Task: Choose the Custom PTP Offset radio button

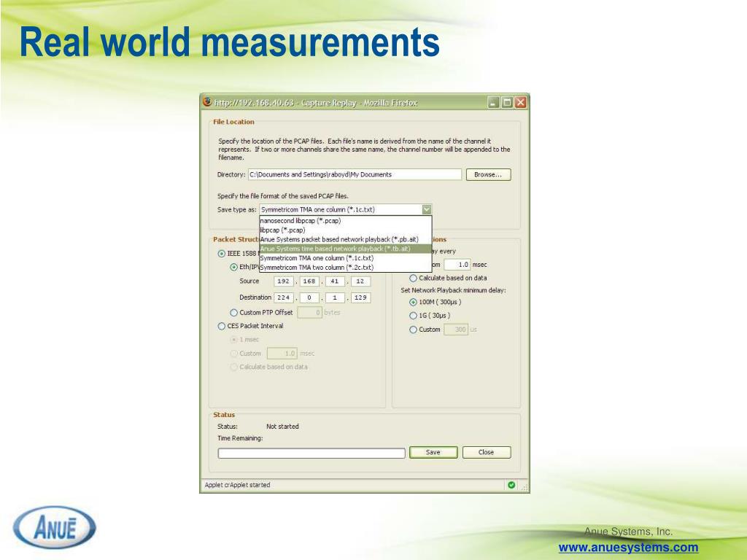Action: (x=233, y=313)
